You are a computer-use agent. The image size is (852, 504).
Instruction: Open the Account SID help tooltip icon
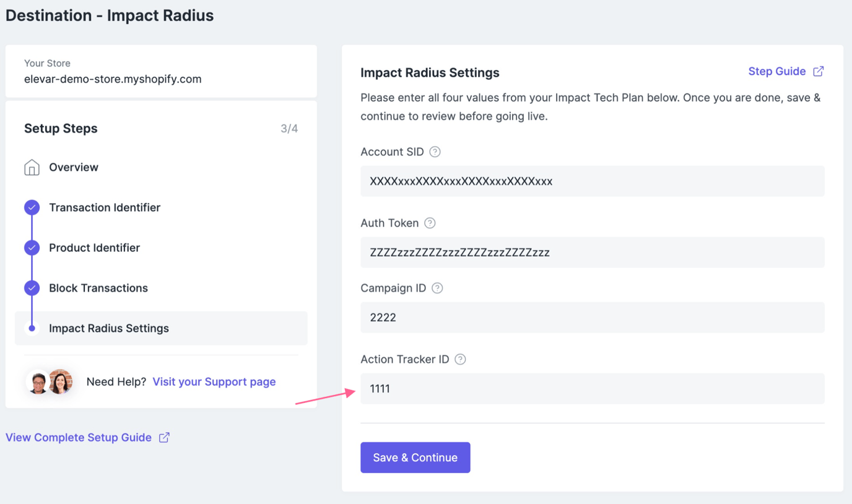click(434, 151)
